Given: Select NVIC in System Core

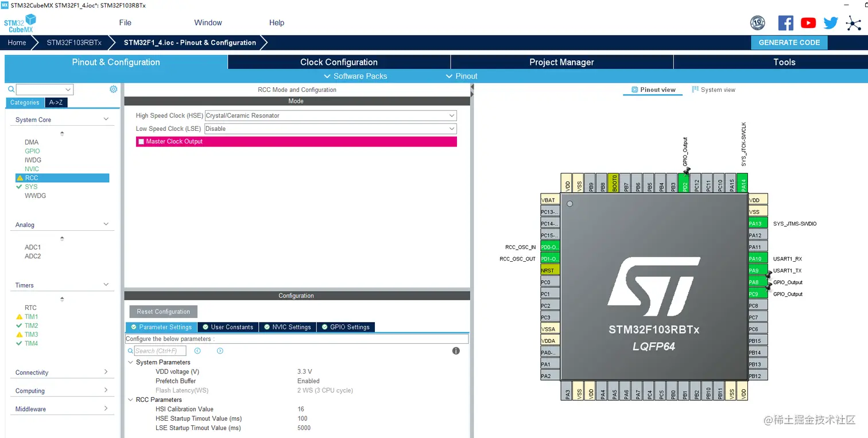Looking at the screenshot, I should tap(32, 169).
